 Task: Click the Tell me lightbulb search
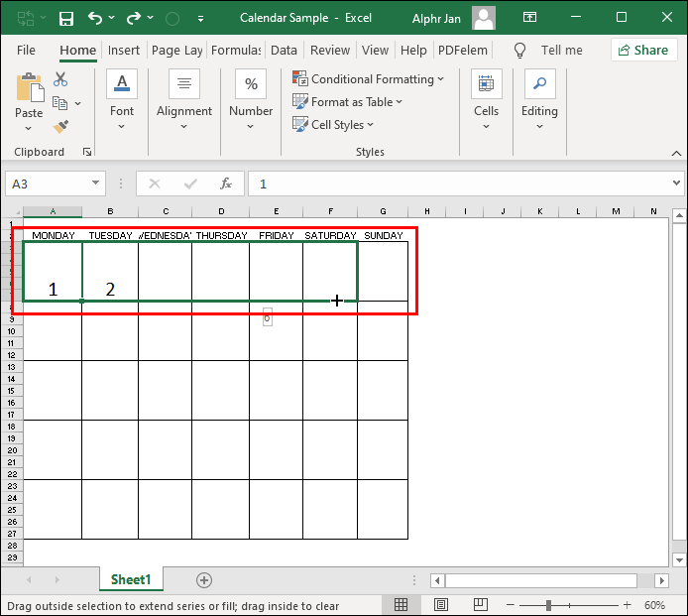519,50
